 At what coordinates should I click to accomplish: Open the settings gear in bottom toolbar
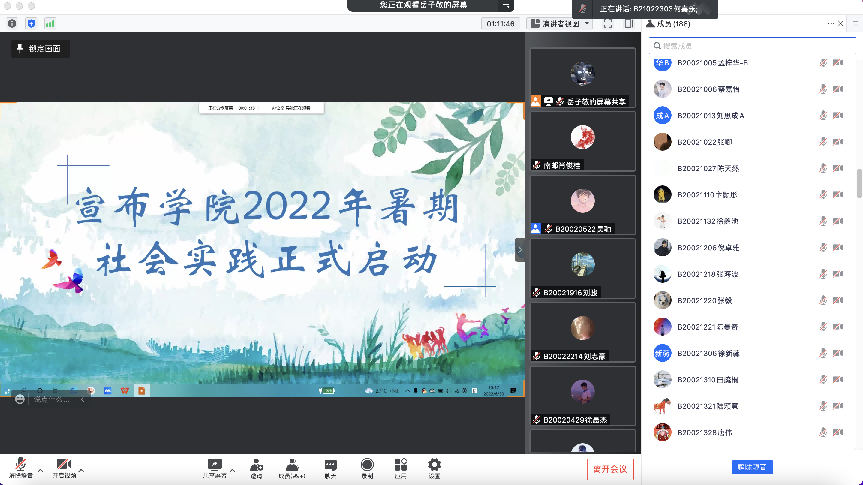[434, 466]
